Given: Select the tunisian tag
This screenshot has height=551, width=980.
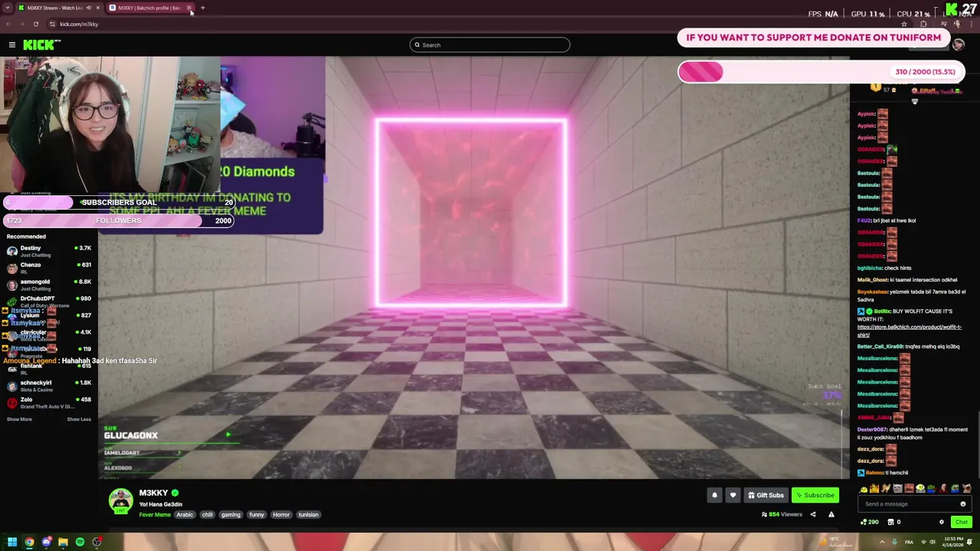Looking at the screenshot, I should (309, 515).
